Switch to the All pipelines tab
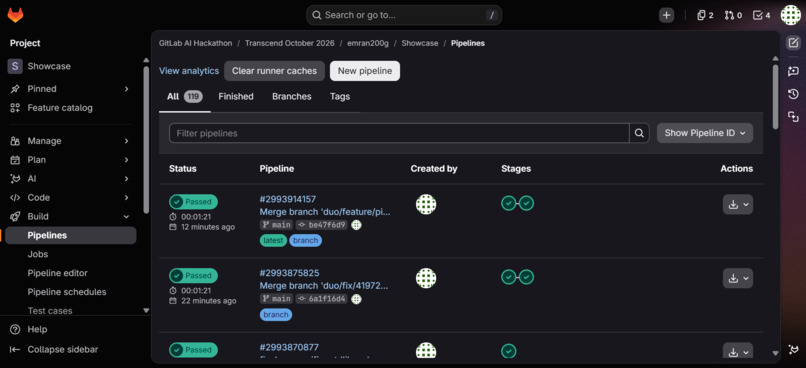This screenshot has width=806, height=368. click(185, 97)
